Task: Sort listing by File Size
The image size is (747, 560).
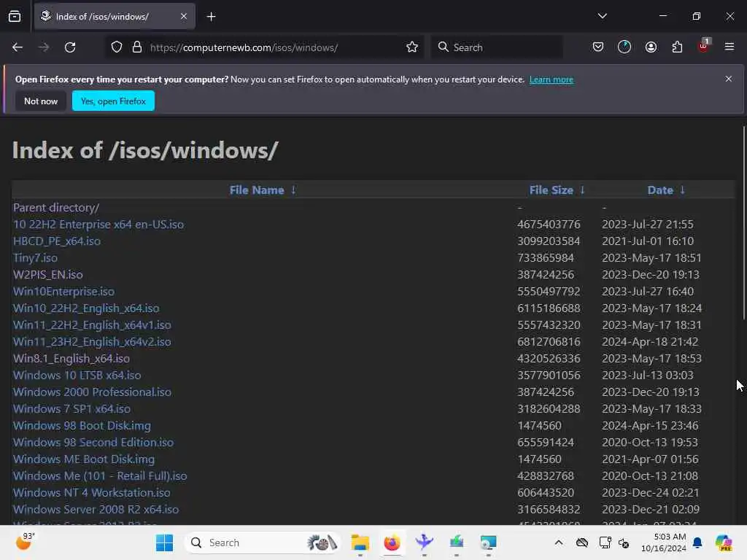Action: [551, 190]
